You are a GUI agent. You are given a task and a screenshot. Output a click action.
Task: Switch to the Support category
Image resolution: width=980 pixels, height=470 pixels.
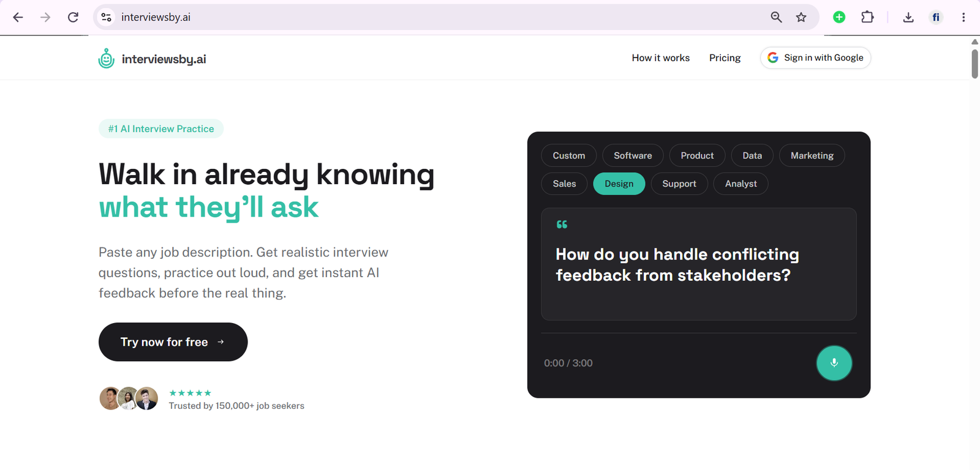pos(679,184)
